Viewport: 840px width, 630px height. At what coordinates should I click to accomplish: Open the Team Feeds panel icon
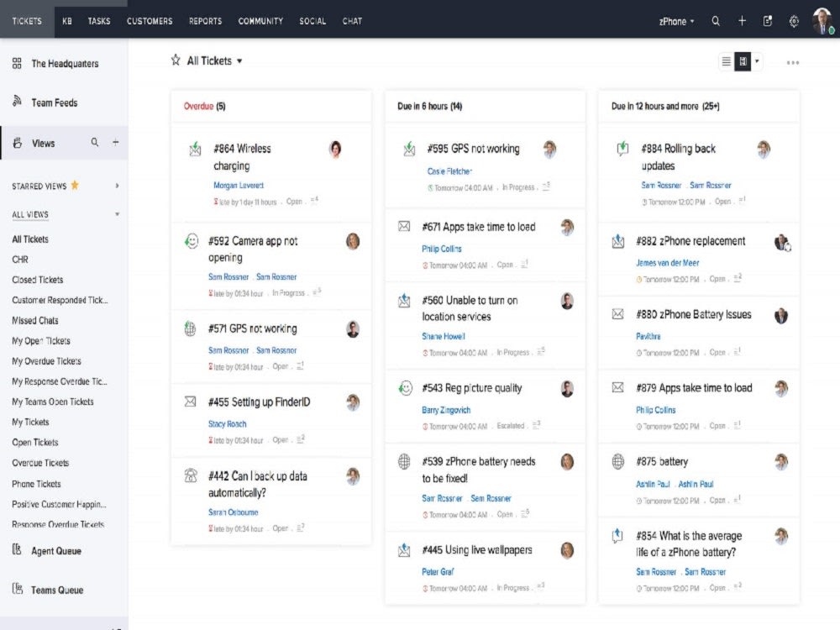coord(15,102)
